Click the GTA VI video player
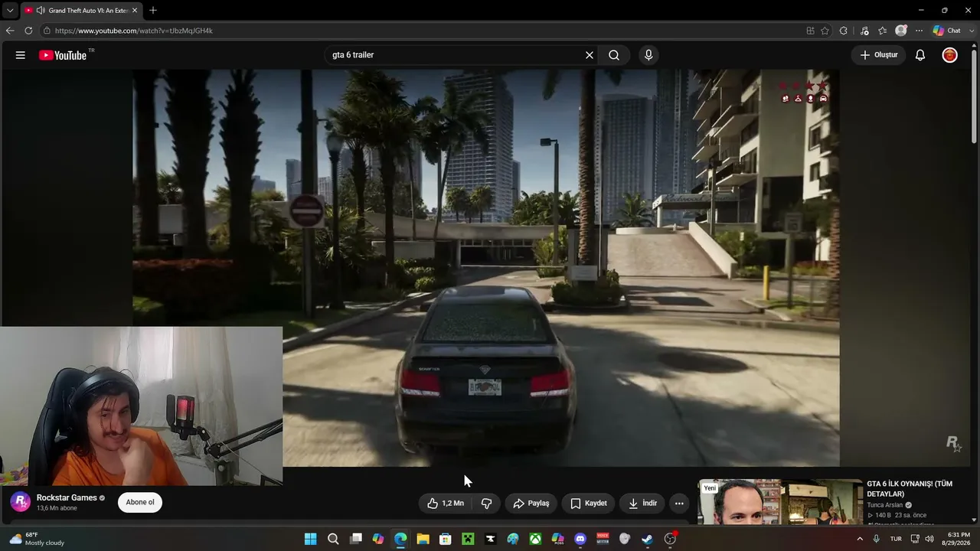Screen dimensions: 980x551 coord(486,268)
